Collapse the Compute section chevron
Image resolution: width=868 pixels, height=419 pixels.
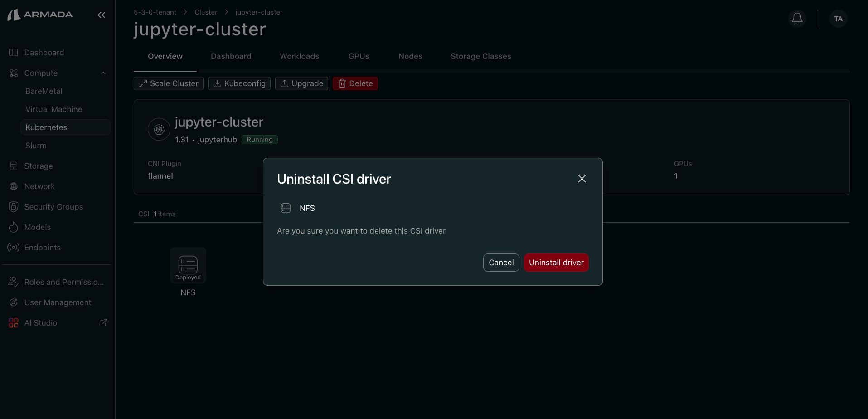coord(103,73)
